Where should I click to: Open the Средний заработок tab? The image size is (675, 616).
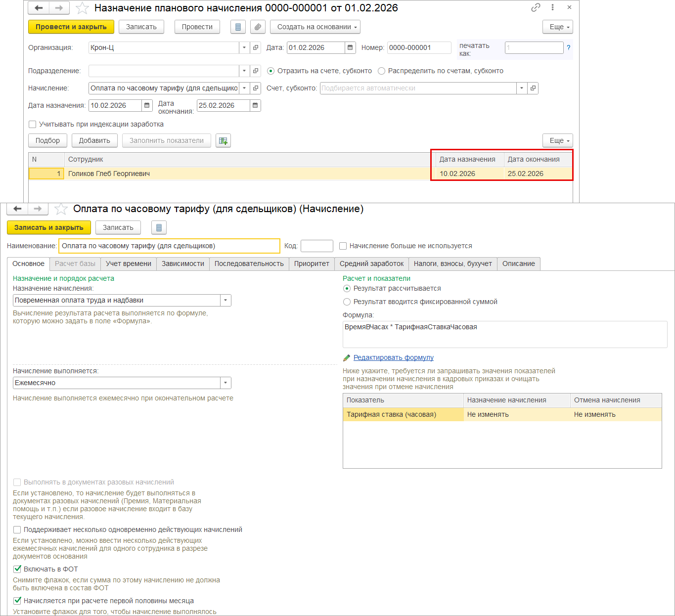pos(371,264)
